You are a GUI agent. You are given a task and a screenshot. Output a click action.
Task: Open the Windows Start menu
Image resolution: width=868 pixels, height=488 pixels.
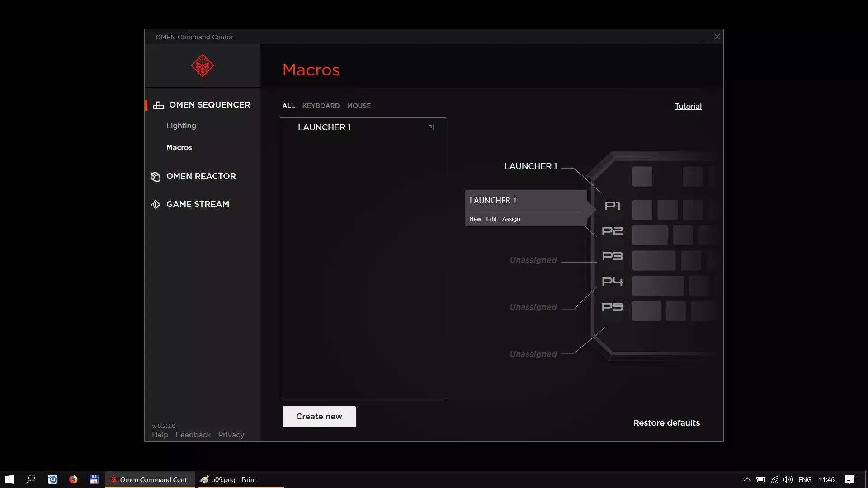click(x=10, y=479)
